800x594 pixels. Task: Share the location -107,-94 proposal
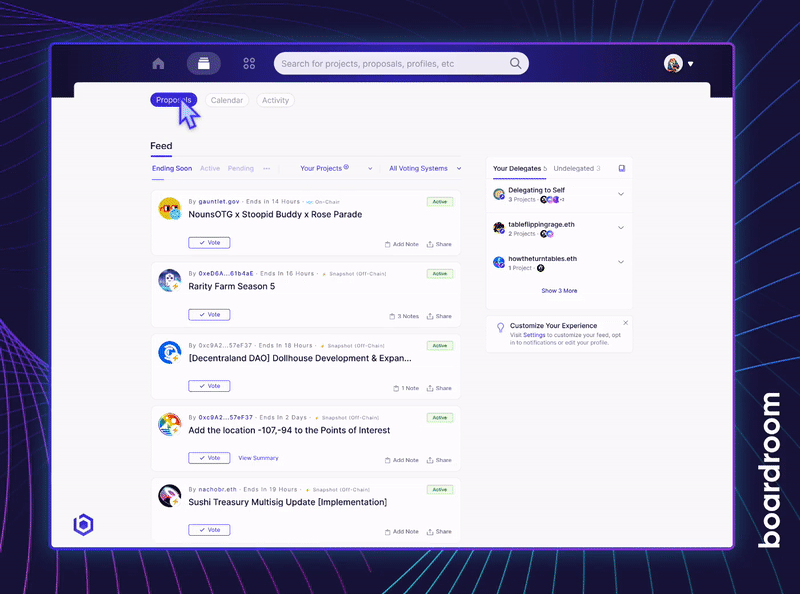point(439,460)
